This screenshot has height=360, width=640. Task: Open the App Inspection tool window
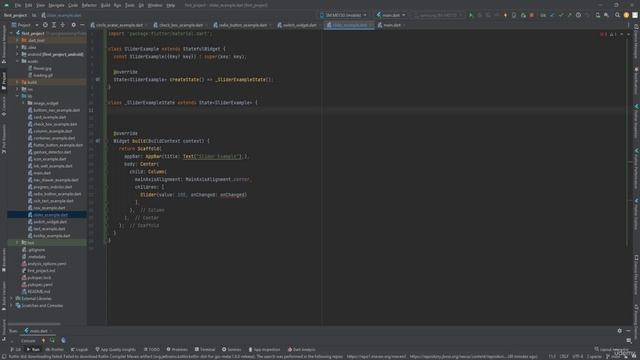[x=264, y=350]
